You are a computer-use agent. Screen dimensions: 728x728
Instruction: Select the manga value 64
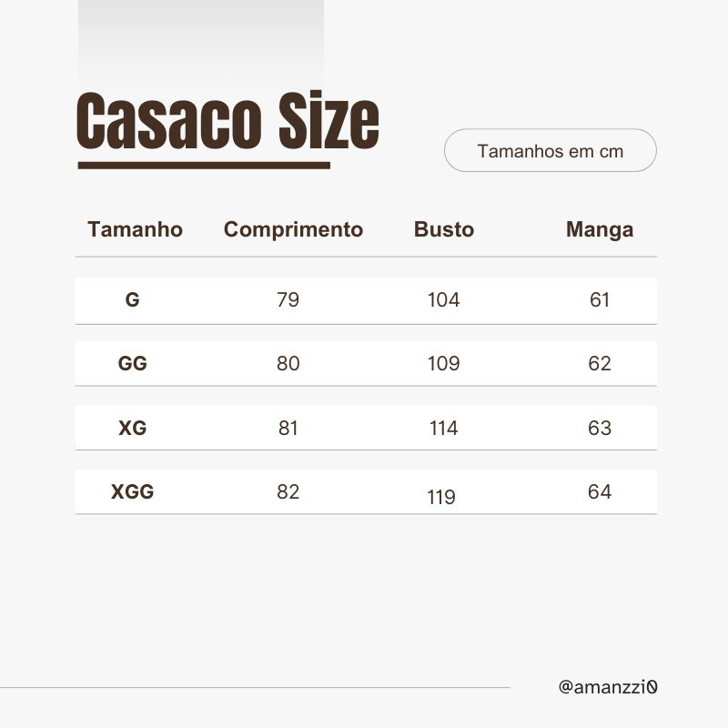pyautogui.click(x=600, y=492)
